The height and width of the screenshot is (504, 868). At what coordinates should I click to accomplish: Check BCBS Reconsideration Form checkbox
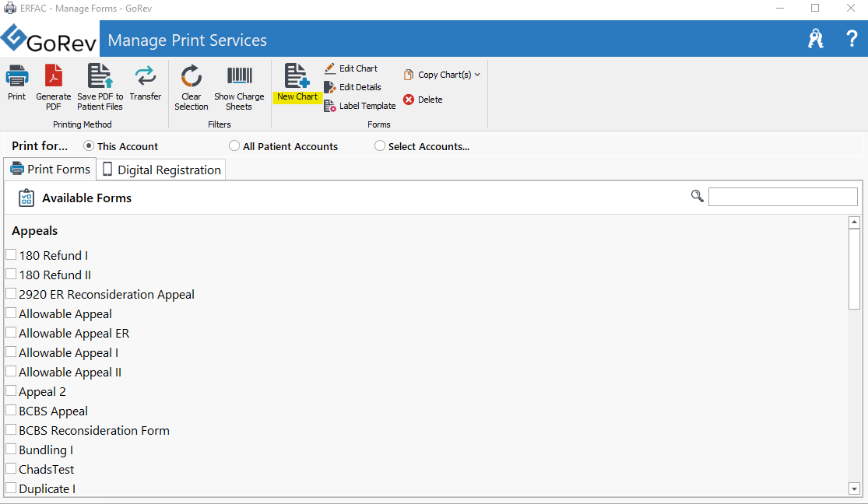tap(11, 429)
